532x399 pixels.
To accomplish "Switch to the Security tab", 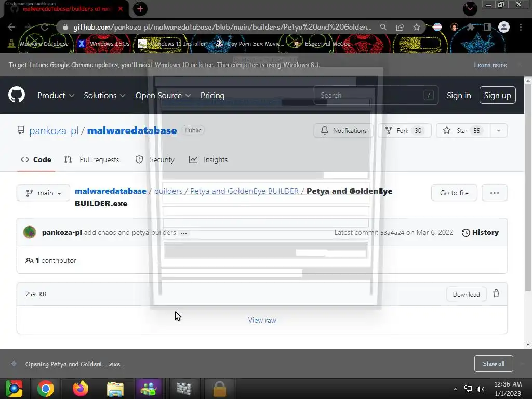I will [x=155, y=160].
